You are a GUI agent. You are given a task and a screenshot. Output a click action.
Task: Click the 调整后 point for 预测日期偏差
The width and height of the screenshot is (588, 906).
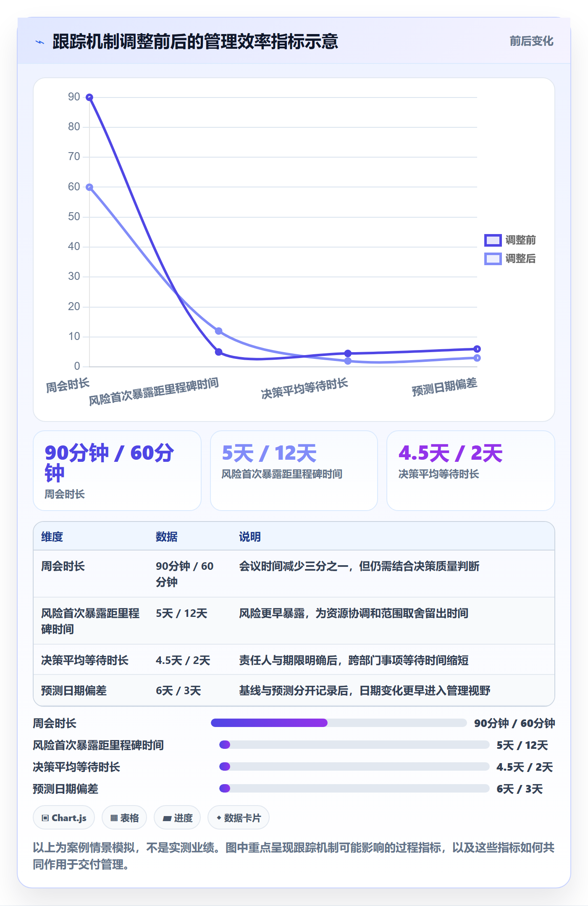[477, 358]
